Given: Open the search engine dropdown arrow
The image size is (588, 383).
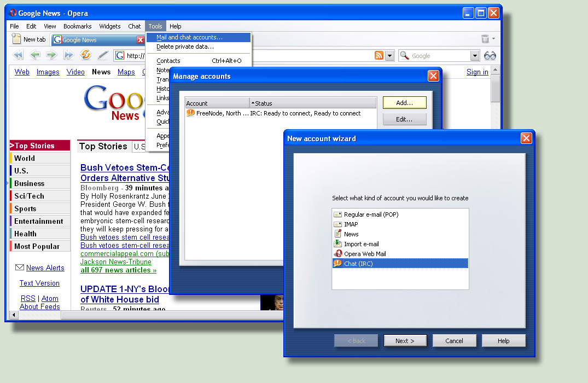Looking at the screenshot, I should [475, 55].
